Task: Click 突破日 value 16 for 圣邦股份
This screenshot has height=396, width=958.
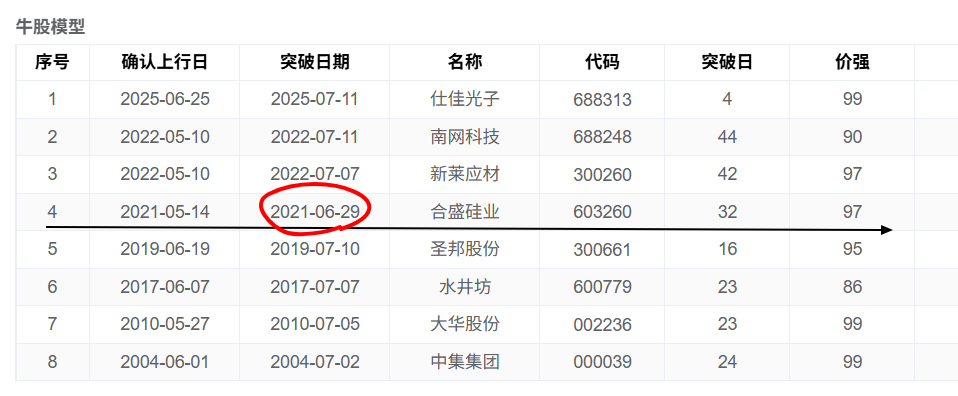Action: click(727, 249)
